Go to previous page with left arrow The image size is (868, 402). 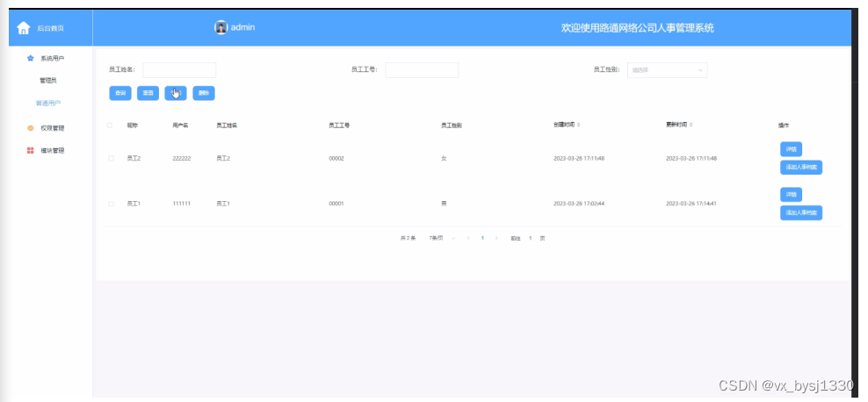point(468,238)
